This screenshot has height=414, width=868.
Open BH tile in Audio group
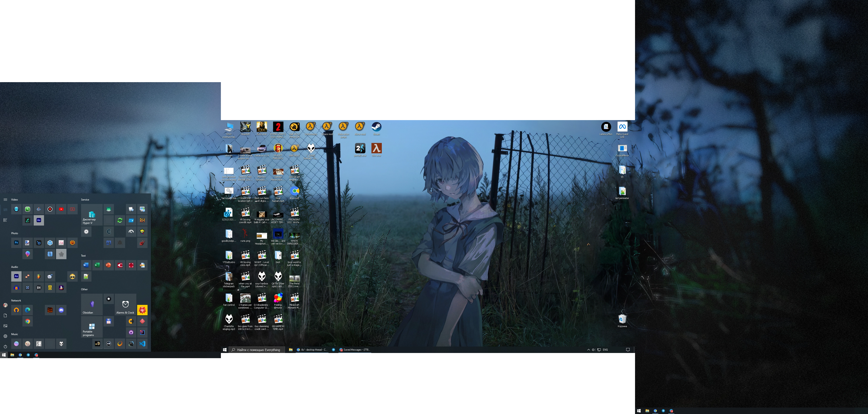pos(39,288)
